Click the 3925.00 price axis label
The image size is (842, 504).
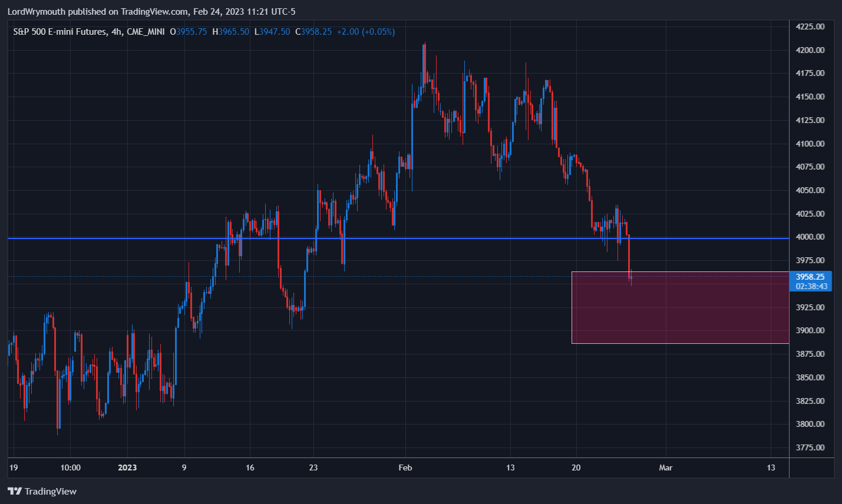tap(810, 307)
